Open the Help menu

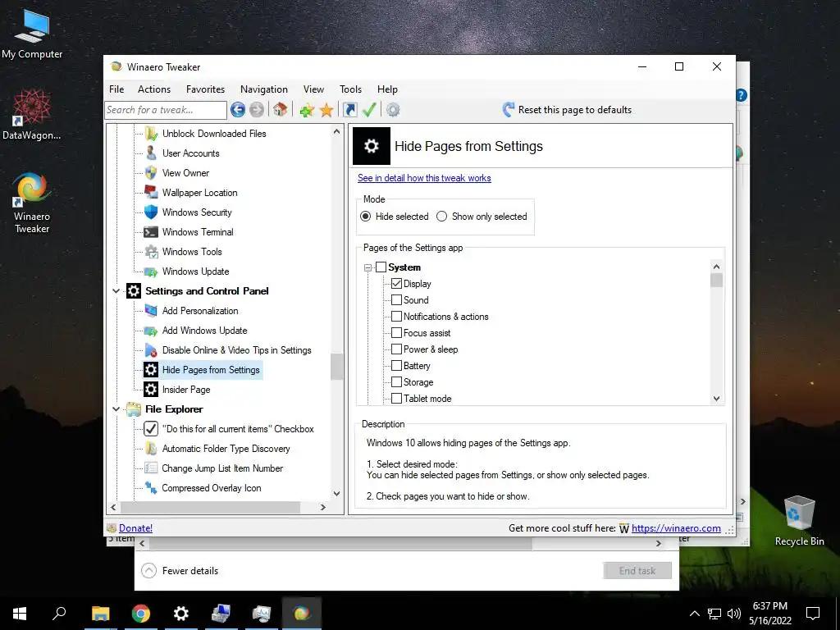tap(387, 89)
